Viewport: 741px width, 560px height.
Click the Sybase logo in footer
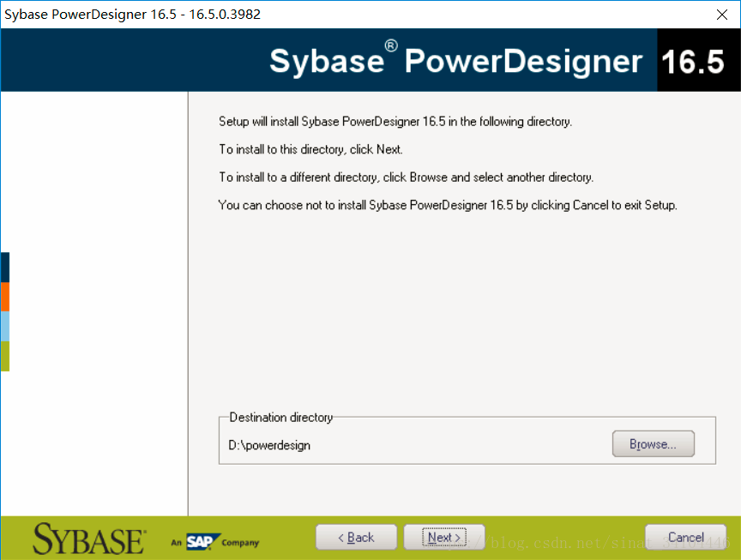click(x=89, y=539)
